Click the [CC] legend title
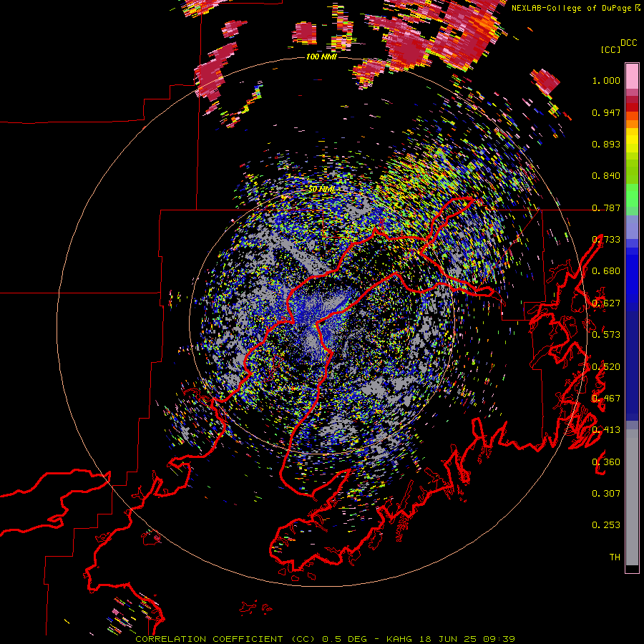 611,49
